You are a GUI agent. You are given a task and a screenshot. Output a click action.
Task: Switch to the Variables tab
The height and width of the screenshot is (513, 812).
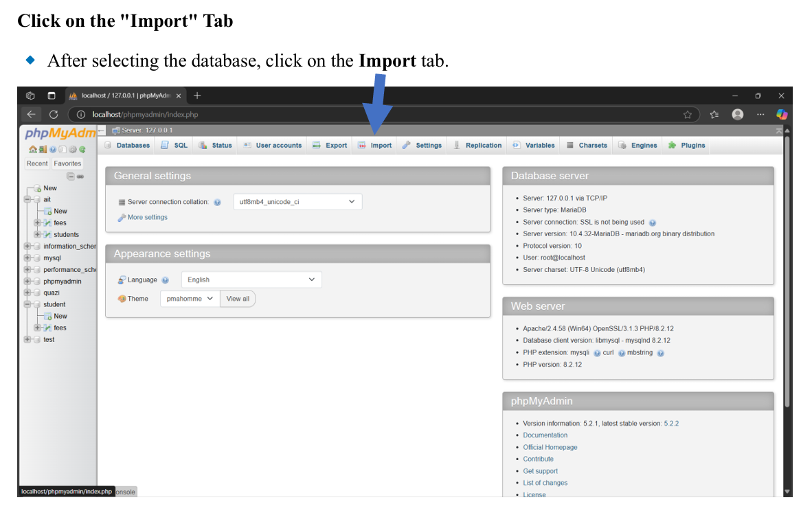pos(534,146)
